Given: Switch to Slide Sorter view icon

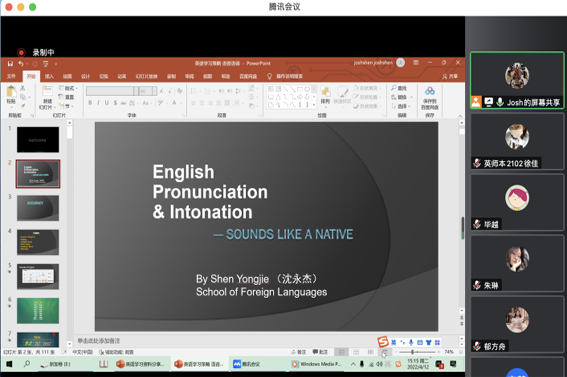Looking at the screenshot, I should (356, 352).
